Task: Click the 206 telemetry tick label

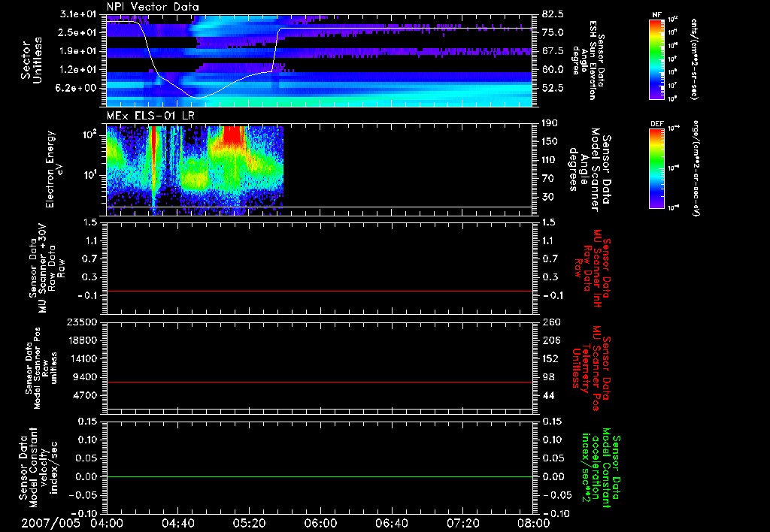Action: (550, 340)
